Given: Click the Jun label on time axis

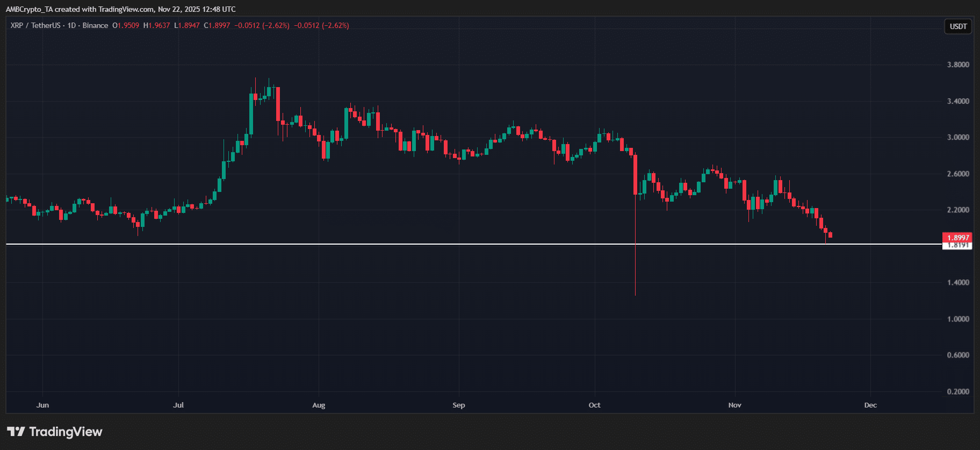Looking at the screenshot, I should pyautogui.click(x=42, y=405).
